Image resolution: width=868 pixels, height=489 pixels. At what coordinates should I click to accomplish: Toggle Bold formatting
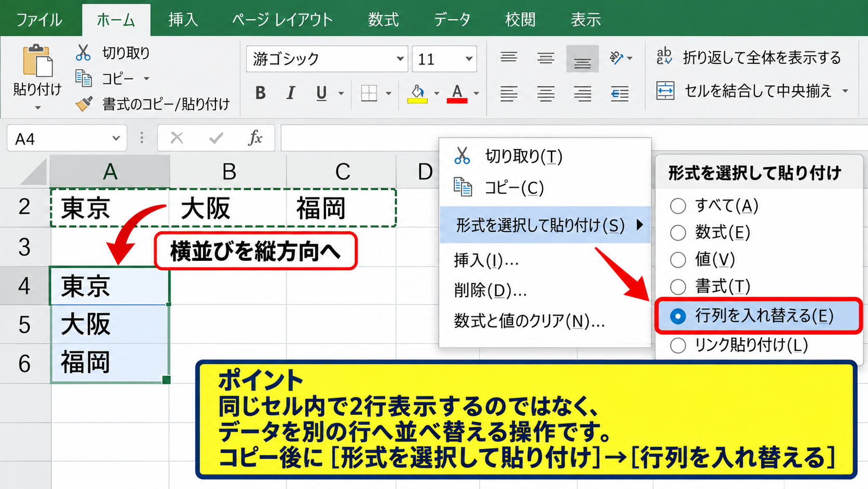point(261,93)
